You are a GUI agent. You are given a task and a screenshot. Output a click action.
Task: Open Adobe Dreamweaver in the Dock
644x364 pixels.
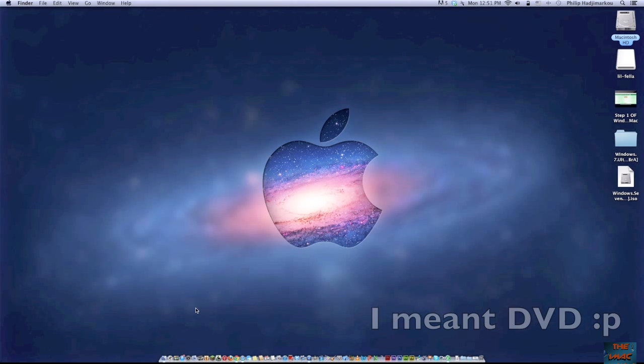(406, 358)
